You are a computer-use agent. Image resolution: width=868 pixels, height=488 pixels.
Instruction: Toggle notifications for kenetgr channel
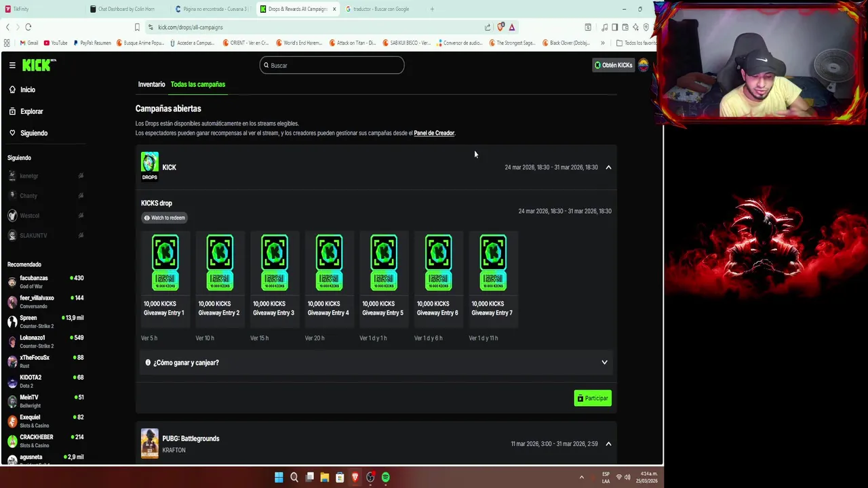pos(81,176)
